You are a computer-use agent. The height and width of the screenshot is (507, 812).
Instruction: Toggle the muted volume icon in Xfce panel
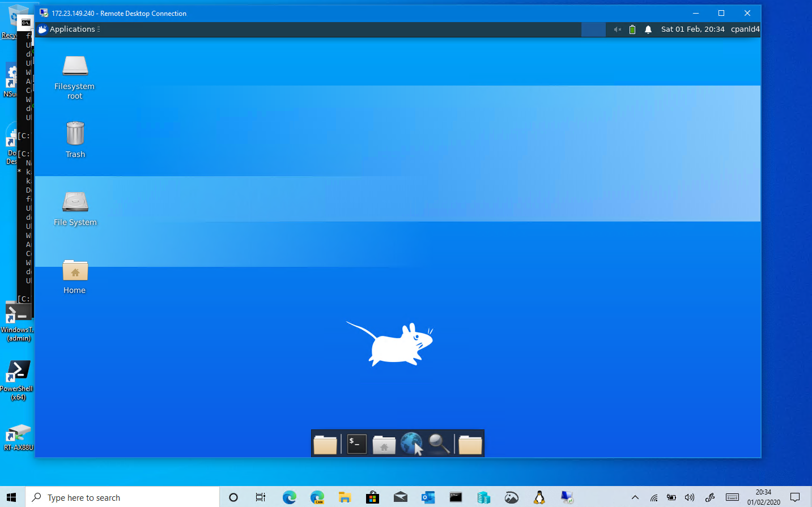click(618, 29)
